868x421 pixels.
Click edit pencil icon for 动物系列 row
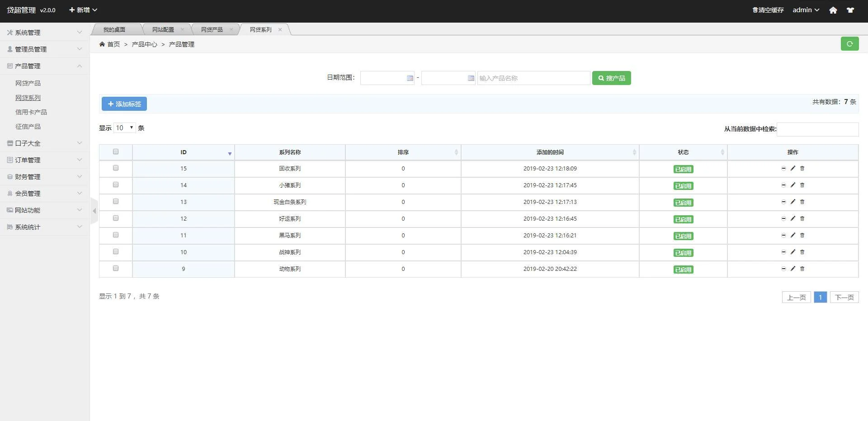(793, 269)
